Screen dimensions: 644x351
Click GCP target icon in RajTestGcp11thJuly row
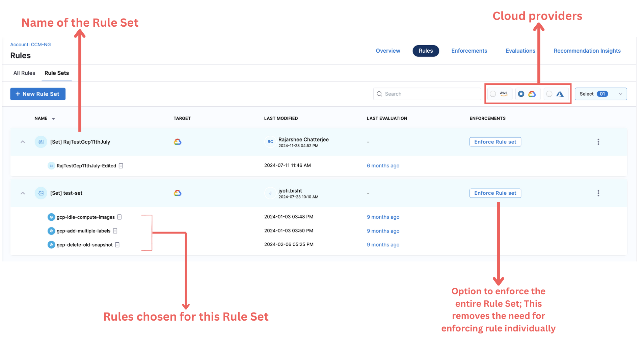pos(178,142)
